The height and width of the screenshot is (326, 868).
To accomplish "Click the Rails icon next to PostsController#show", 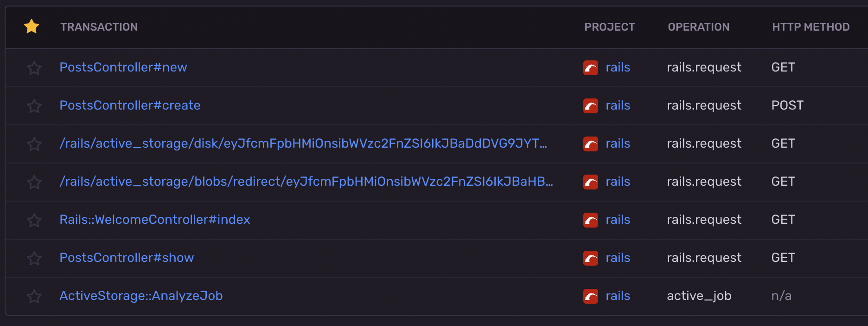I will [590, 258].
